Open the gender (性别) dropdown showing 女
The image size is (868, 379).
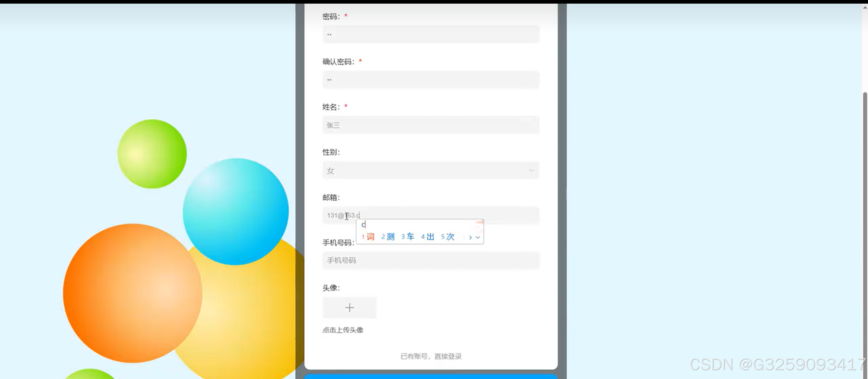pyautogui.click(x=431, y=171)
